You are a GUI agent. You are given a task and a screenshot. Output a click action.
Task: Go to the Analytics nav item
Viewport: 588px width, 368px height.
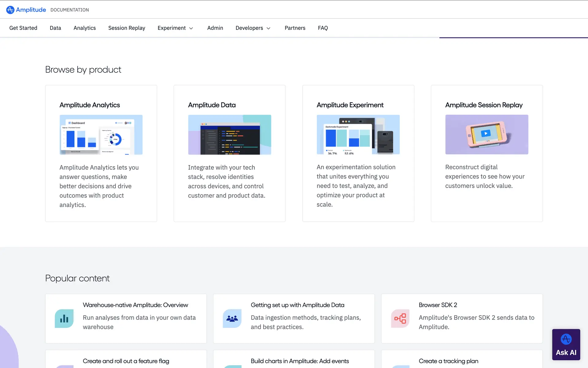point(85,28)
